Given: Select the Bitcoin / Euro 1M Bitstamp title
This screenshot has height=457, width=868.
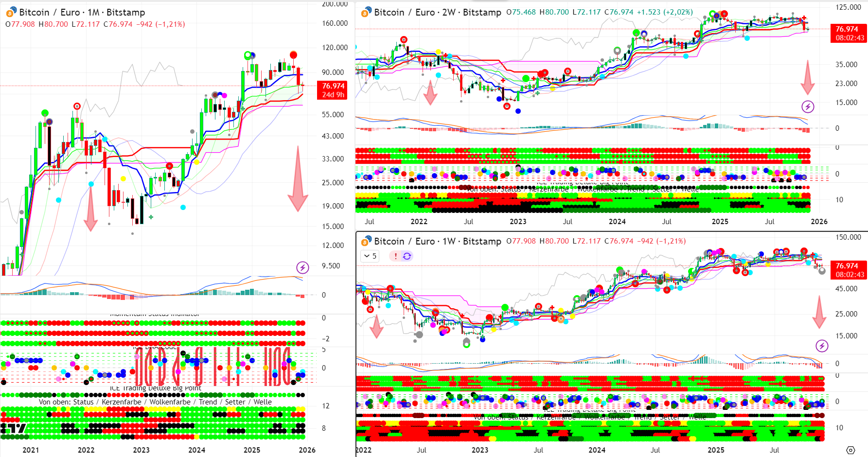Looking at the screenshot, I should click(x=82, y=13).
